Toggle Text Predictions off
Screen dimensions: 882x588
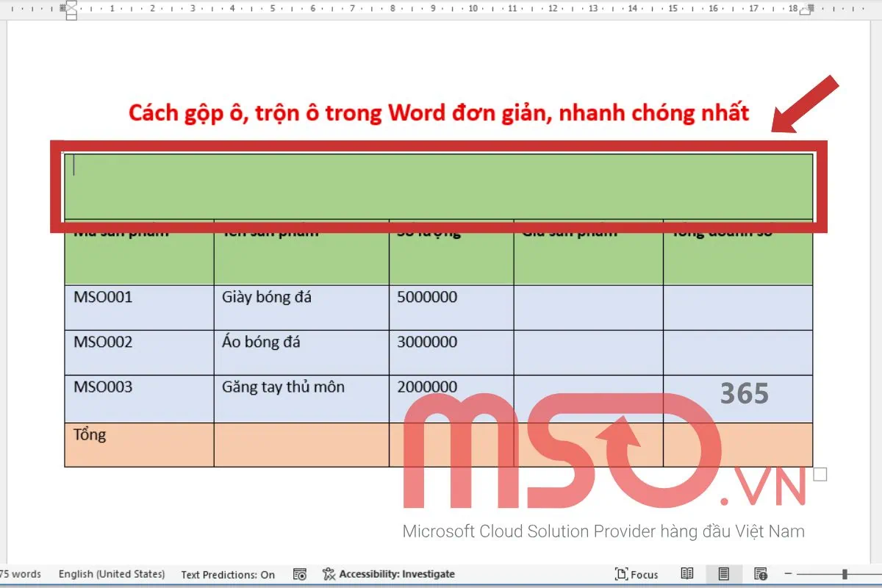[x=228, y=575]
